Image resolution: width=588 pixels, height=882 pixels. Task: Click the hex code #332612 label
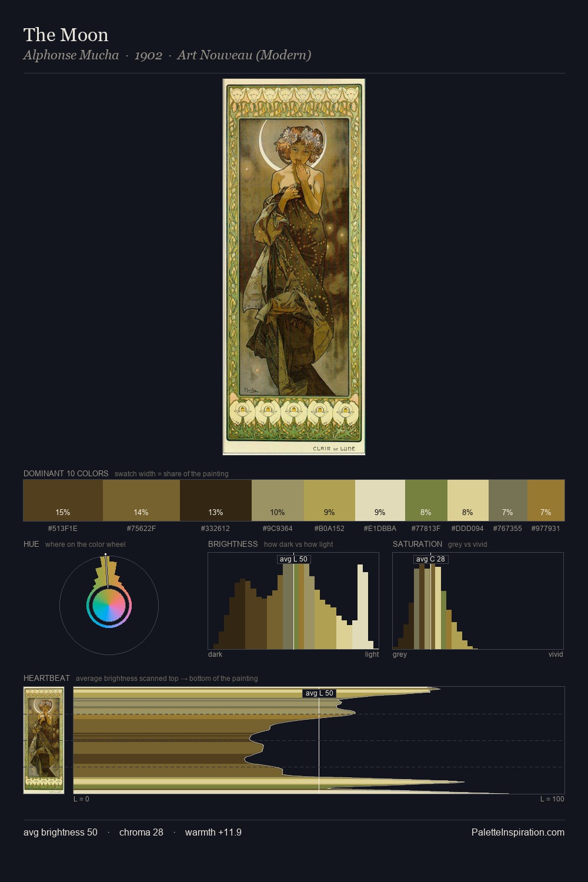point(215,529)
